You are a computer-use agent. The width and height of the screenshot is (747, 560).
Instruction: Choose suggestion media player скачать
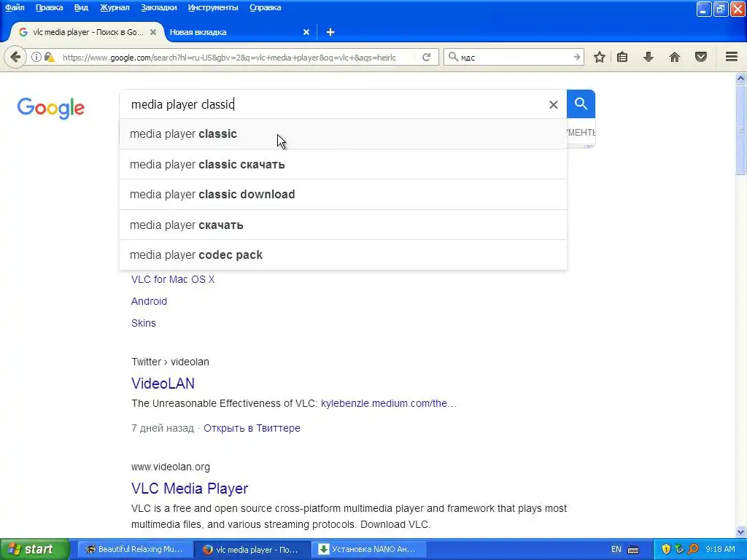click(x=343, y=225)
